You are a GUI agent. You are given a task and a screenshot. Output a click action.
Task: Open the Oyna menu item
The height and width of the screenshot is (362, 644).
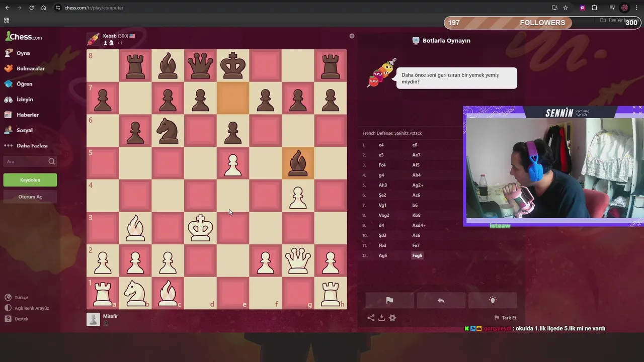tap(23, 53)
